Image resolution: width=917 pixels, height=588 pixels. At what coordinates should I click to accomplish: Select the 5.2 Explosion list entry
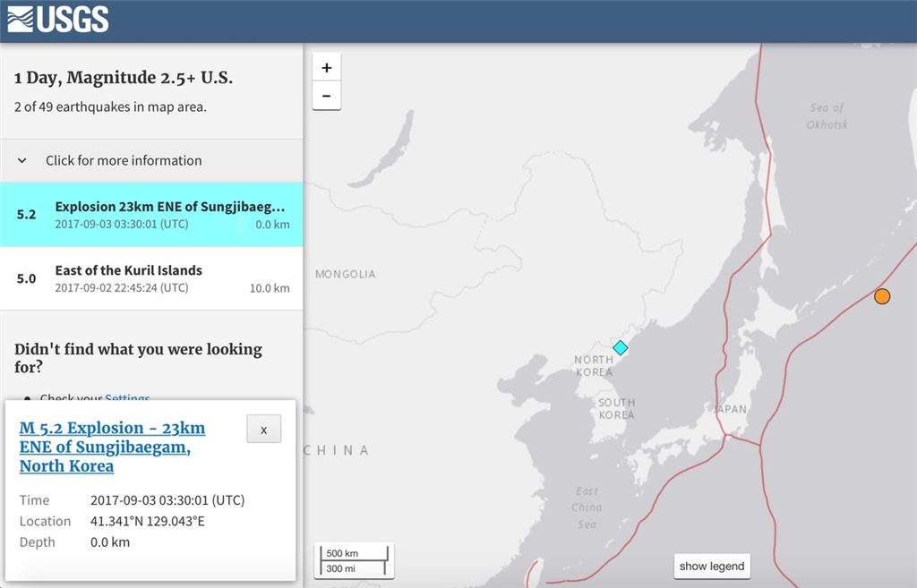(x=151, y=215)
